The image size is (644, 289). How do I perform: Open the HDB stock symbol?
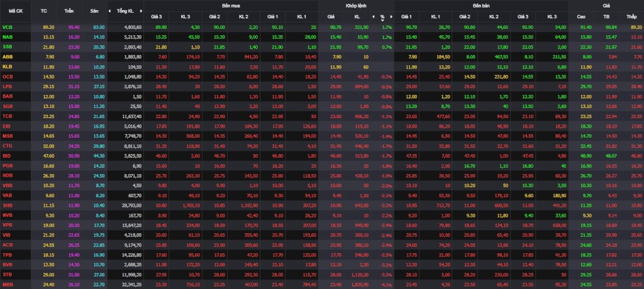point(8,176)
